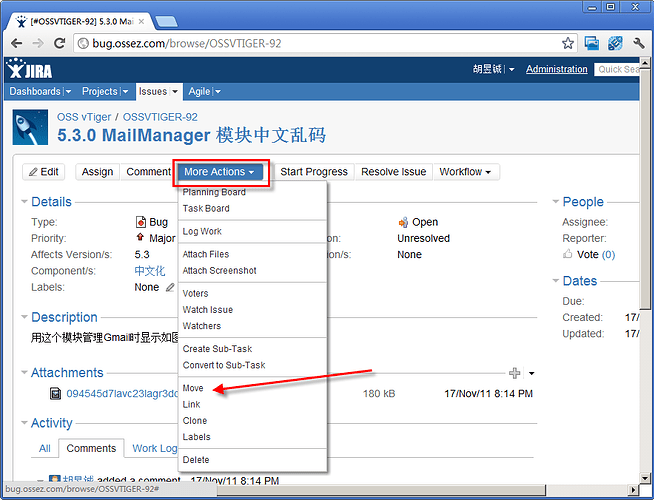
Task: Reload the page with refresh icon
Action: [60, 43]
